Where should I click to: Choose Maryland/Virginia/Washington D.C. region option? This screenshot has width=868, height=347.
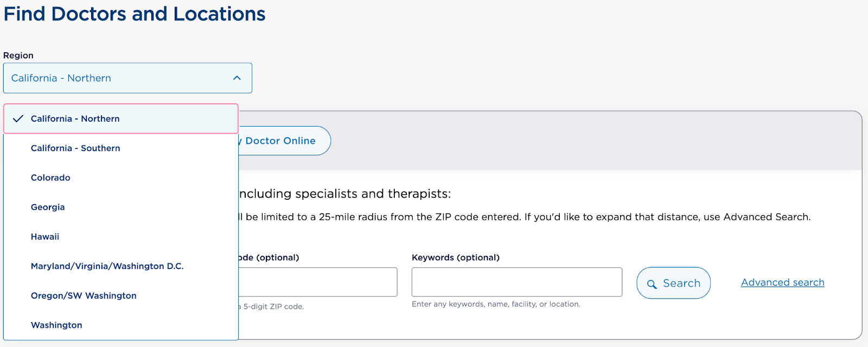coord(107,266)
